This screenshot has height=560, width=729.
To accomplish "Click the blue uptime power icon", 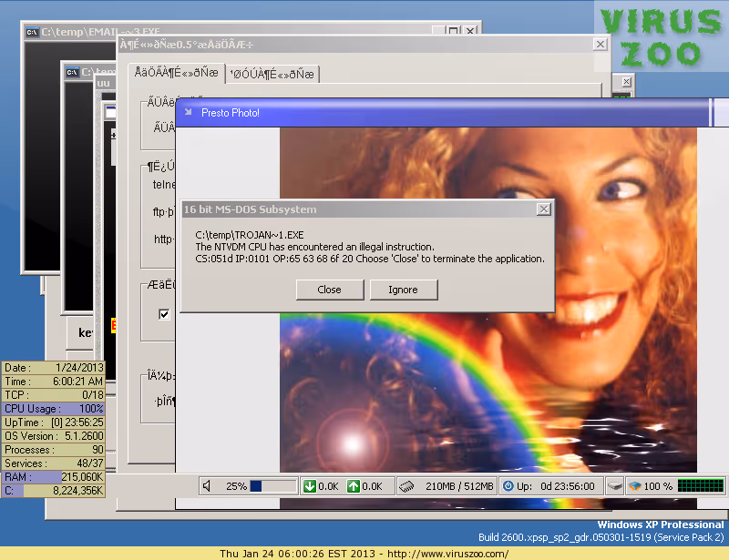I will tap(508, 486).
